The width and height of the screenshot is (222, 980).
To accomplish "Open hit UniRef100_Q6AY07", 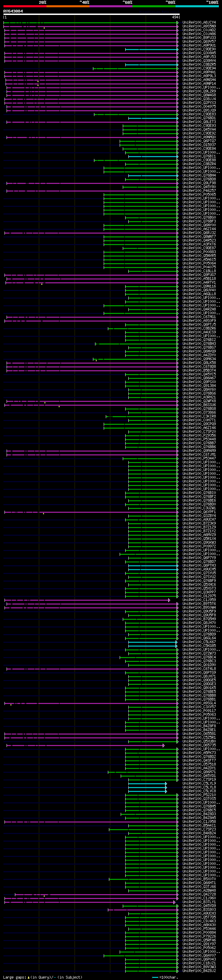I will coord(199,956).
